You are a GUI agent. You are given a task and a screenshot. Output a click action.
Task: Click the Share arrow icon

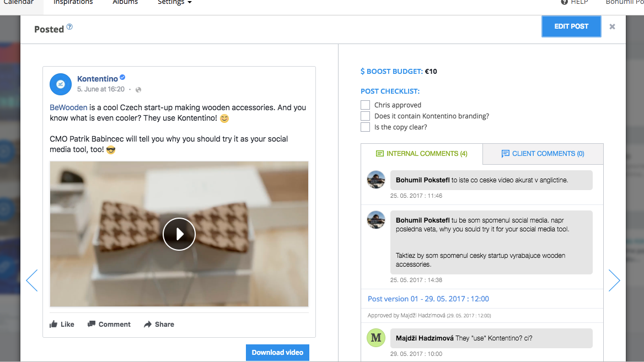coord(148,324)
